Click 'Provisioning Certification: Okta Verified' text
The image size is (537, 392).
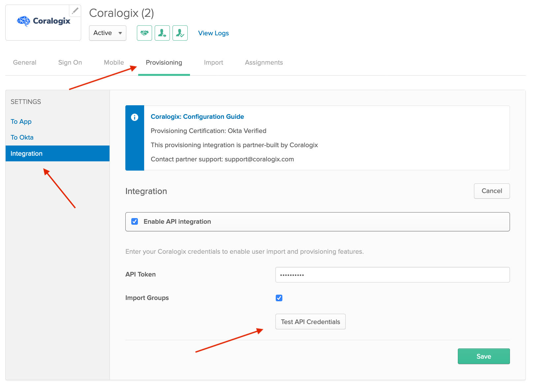tap(208, 131)
